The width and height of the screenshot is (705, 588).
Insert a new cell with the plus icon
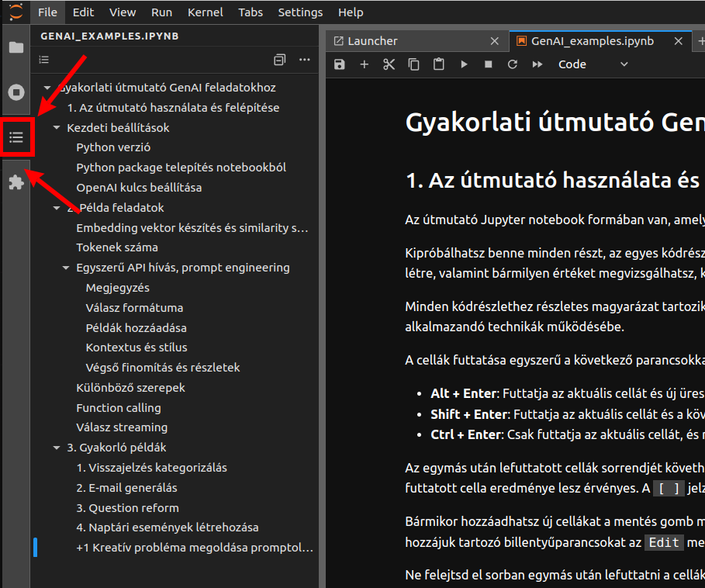pos(365,64)
